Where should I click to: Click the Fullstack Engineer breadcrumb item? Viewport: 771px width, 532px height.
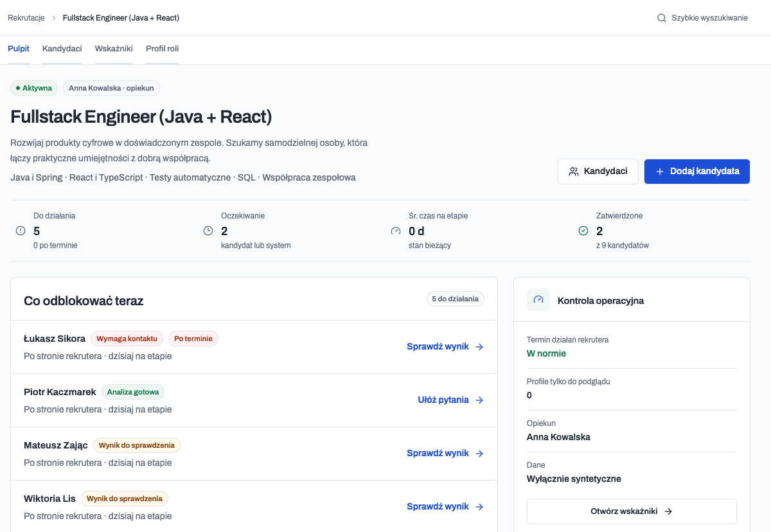[121, 18]
